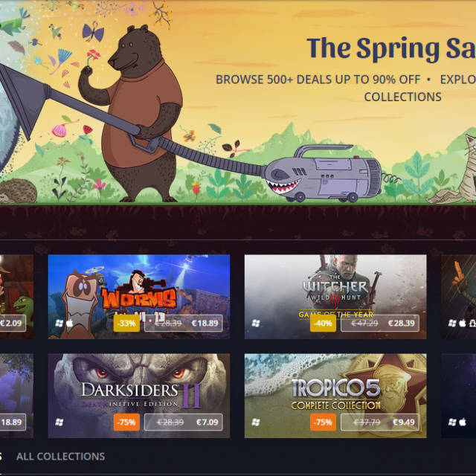Viewport: 476px width, 476px height.
Task: Click the -33% discount badge on Worms
Action: [126, 323]
